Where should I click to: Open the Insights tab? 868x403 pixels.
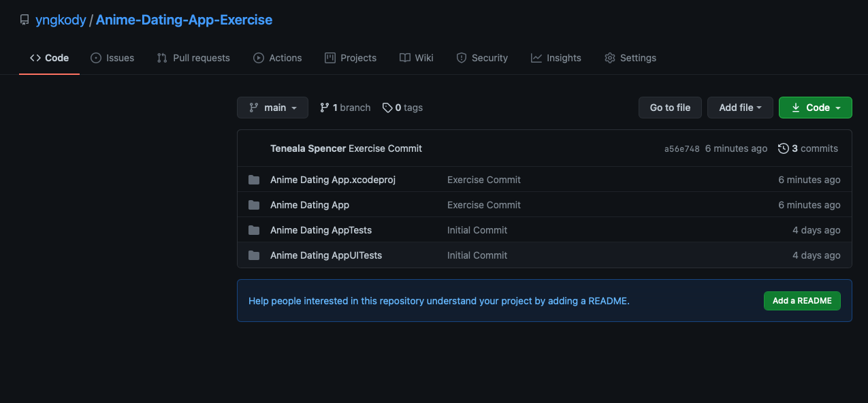point(556,58)
